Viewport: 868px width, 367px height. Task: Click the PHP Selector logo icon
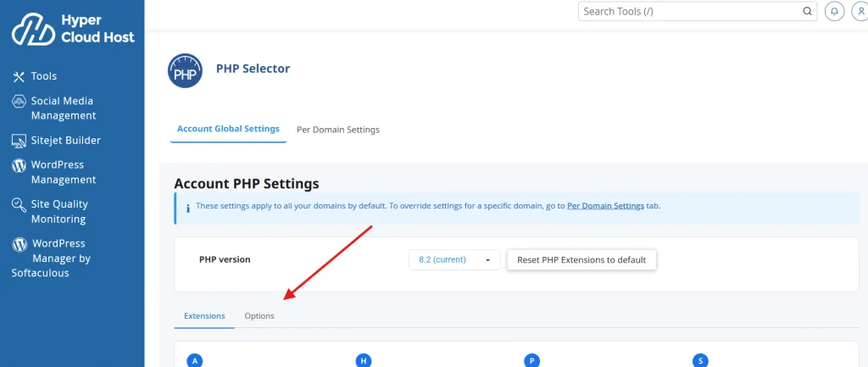[185, 71]
